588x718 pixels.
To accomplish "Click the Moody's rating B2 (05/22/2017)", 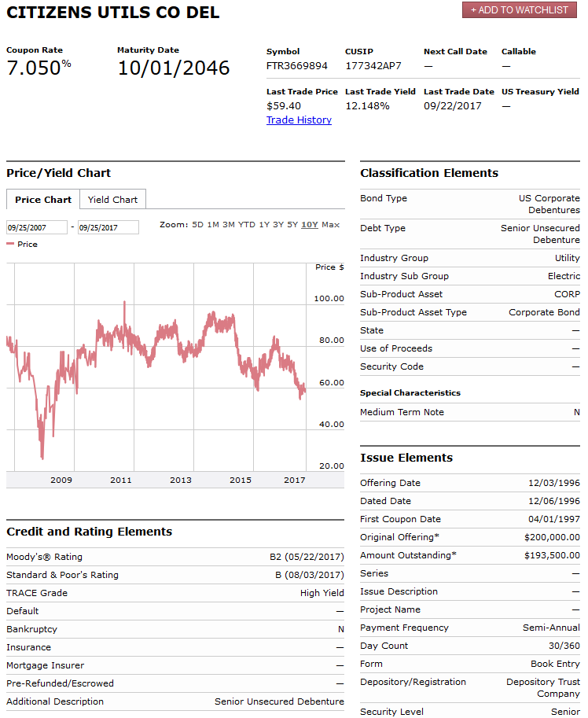I will click(307, 557).
